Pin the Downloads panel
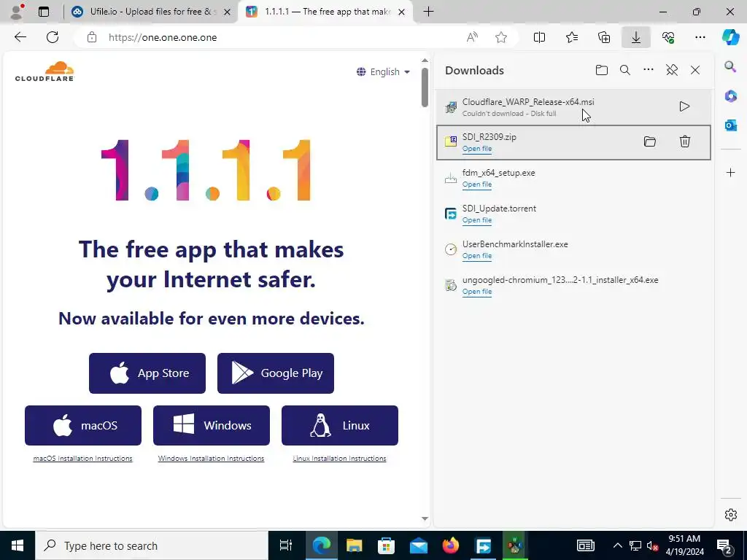This screenshot has width=747, height=560. 672,71
